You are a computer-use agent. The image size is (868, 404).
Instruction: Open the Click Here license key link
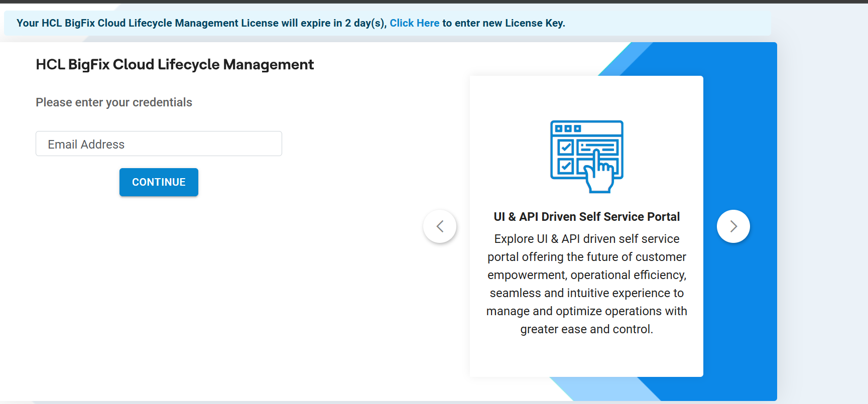click(414, 23)
